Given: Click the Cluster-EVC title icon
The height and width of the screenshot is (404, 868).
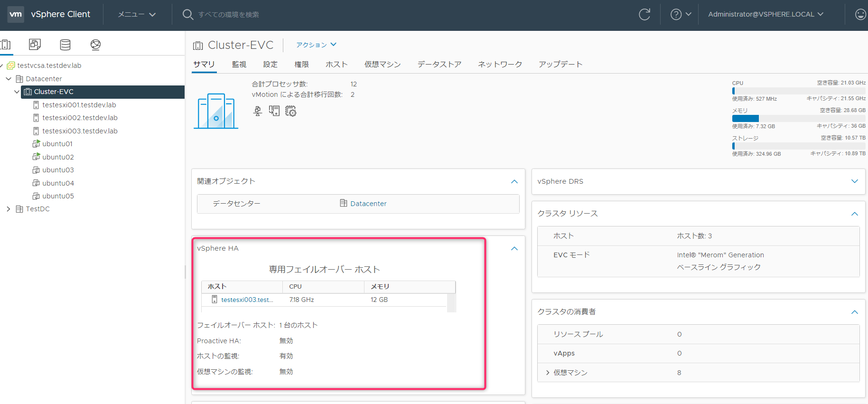Looking at the screenshot, I should tap(198, 46).
